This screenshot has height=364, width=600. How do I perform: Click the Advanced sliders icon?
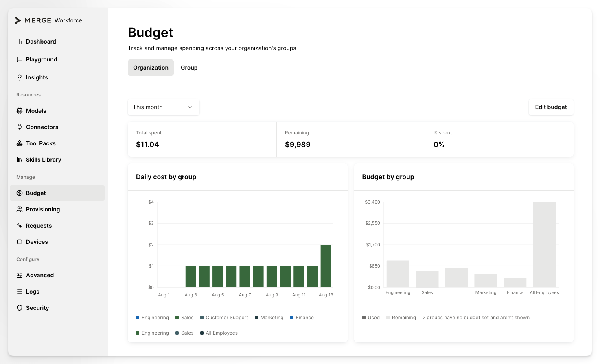pos(19,275)
